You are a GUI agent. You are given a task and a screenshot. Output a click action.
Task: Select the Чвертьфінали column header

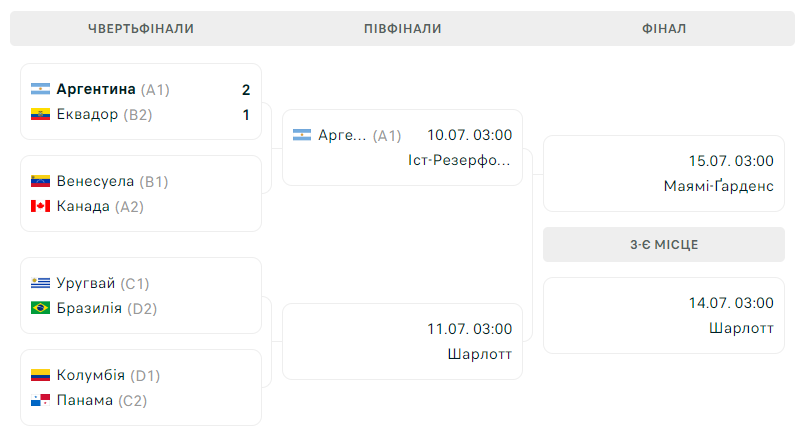[x=141, y=29]
